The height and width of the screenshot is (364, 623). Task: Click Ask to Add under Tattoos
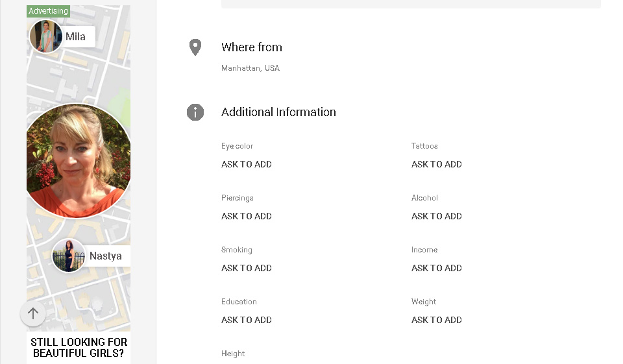coord(437,164)
